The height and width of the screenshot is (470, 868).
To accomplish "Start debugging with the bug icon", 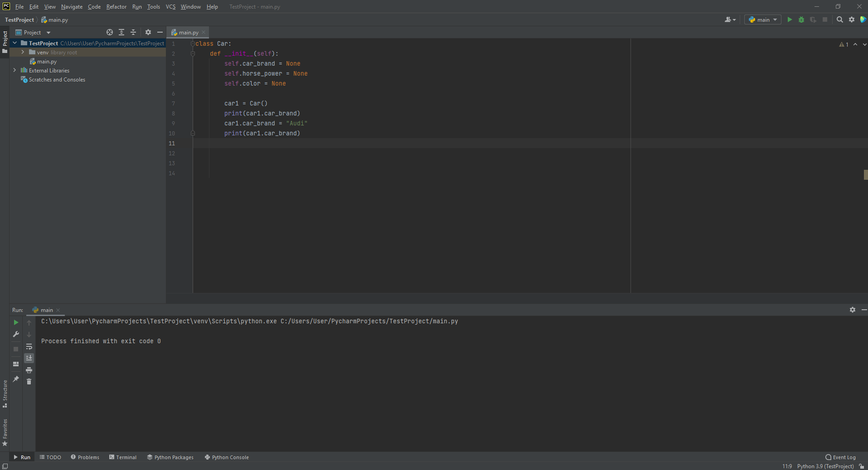I will click(x=801, y=19).
